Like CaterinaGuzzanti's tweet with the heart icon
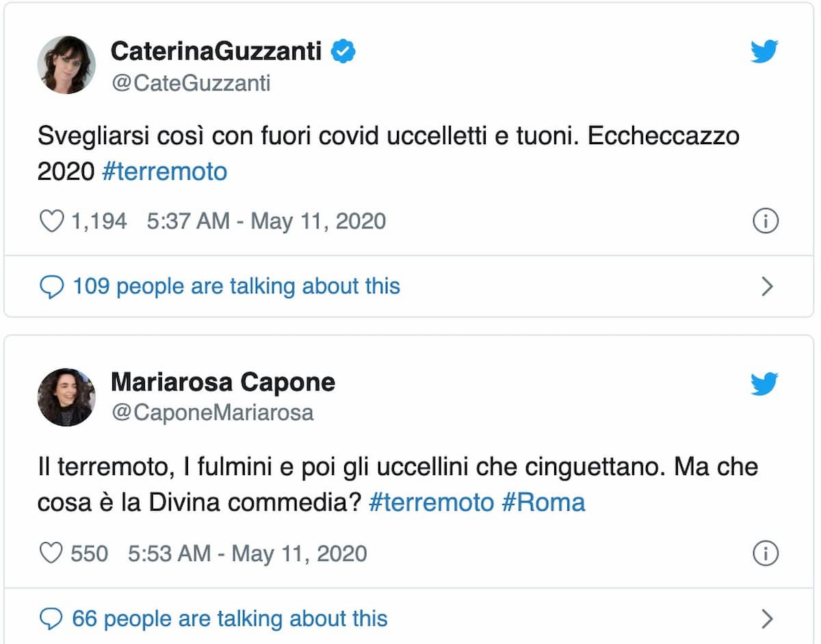Image resolution: width=821 pixels, height=644 pixels. (51, 221)
